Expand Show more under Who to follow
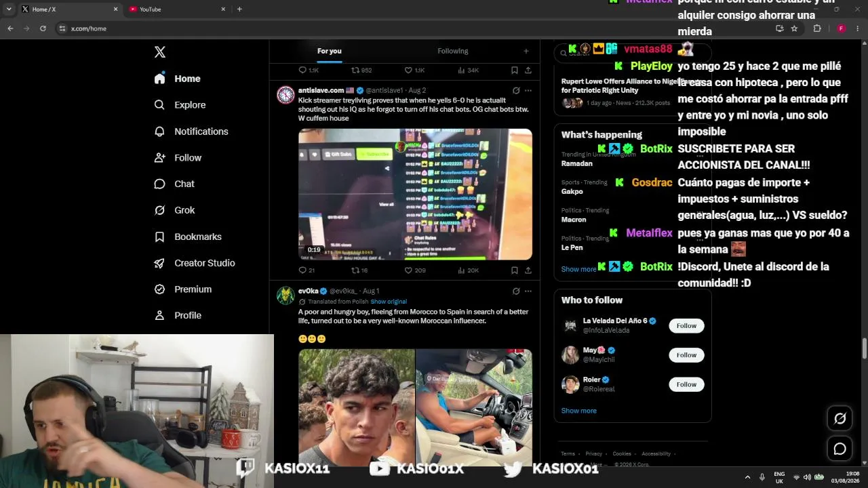This screenshot has height=488, width=868. pyautogui.click(x=578, y=411)
